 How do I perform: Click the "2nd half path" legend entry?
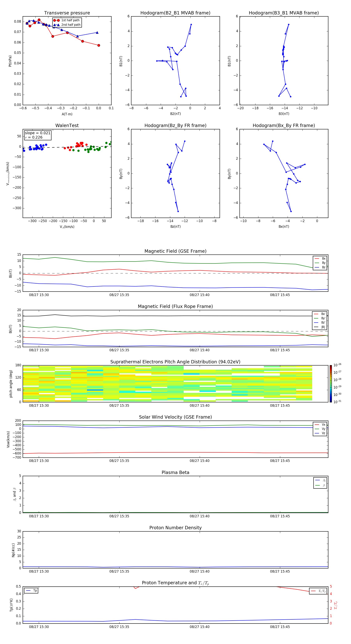point(67,25)
